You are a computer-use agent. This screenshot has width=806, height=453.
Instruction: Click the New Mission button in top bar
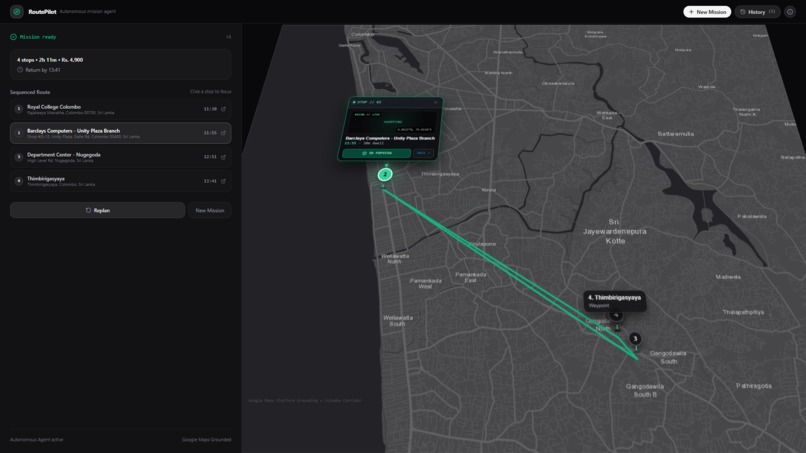tap(707, 12)
